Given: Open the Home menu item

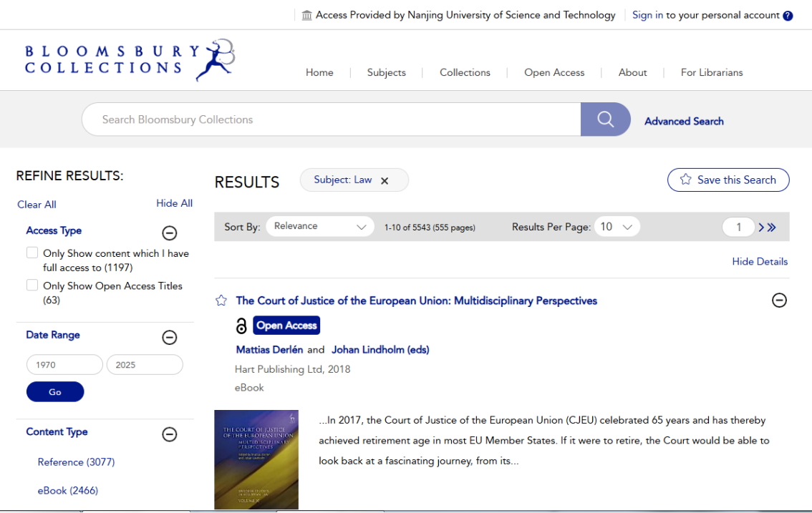Looking at the screenshot, I should [319, 72].
